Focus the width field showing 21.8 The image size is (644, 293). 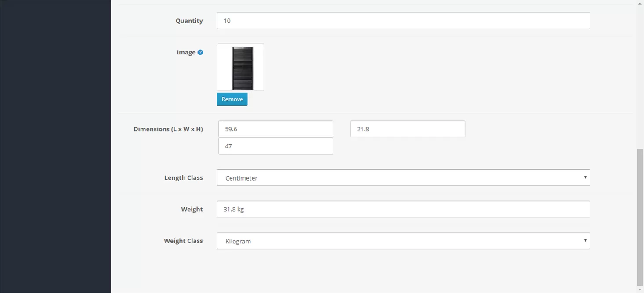pyautogui.click(x=408, y=129)
